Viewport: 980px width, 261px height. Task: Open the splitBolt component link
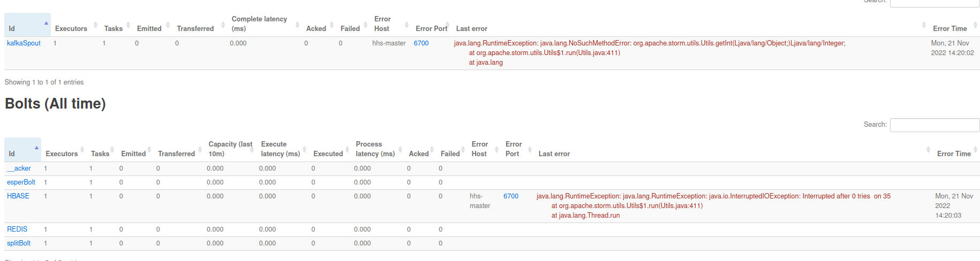pyautogui.click(x=19, y=243)
